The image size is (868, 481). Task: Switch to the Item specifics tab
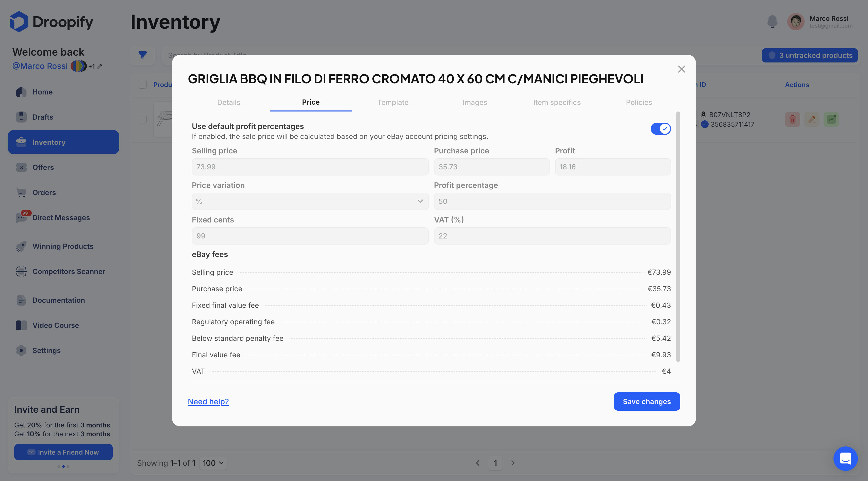tap(557, 102)
